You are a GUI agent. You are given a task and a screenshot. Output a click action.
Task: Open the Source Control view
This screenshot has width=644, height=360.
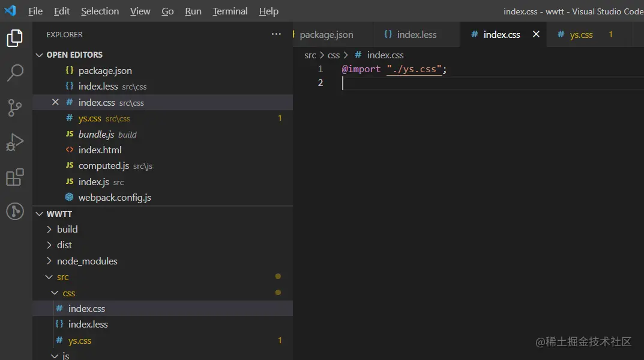pos(14,108)
